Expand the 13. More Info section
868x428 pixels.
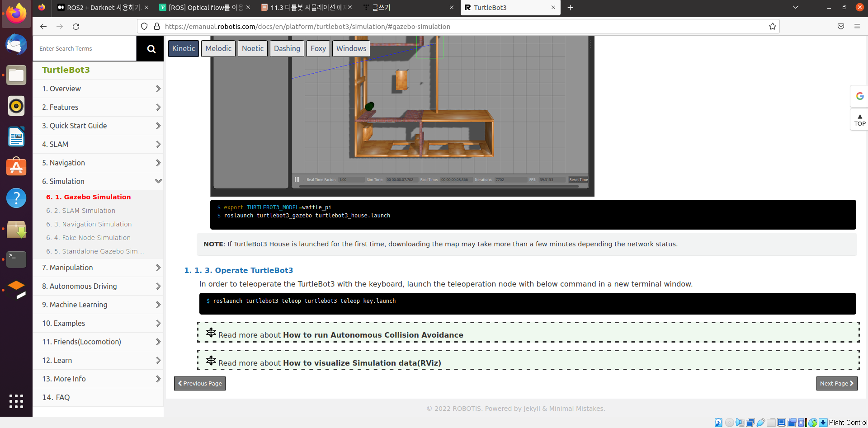tap(98, 379)
